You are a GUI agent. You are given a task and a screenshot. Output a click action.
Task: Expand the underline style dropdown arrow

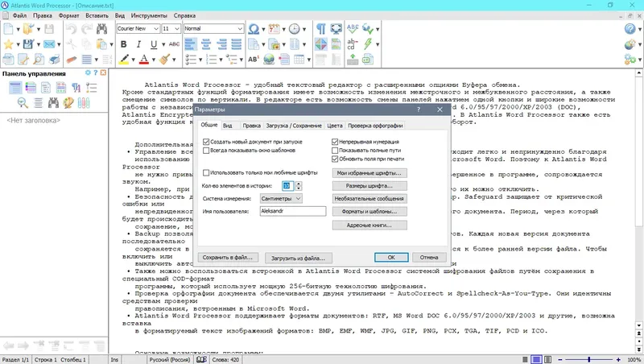(x=163, y=44)
